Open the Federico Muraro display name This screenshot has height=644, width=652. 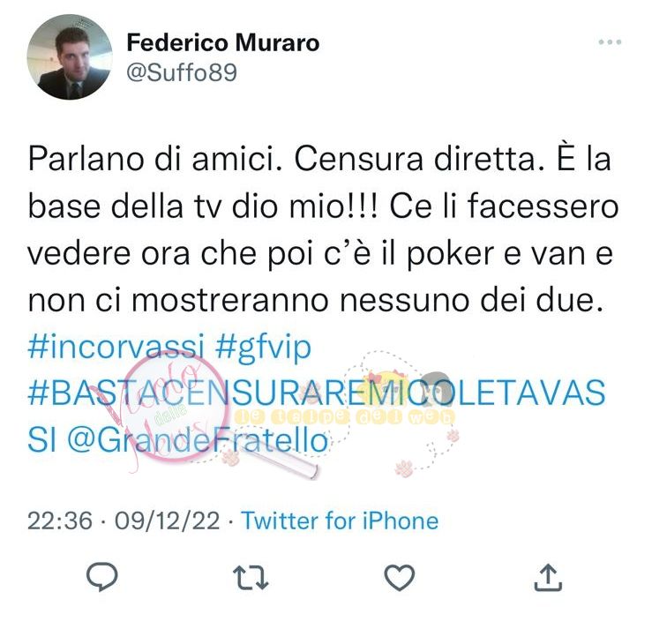(x=223, y=42)
